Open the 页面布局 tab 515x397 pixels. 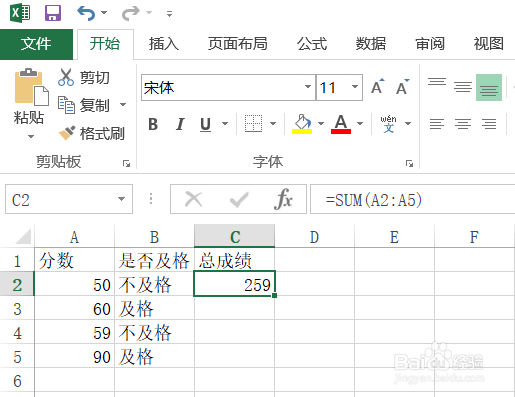point(238,44)
